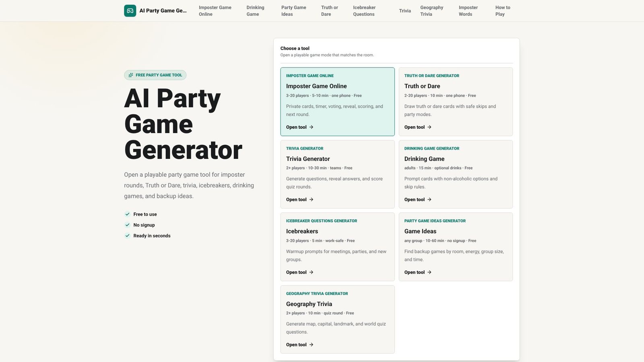Screen dimensions: 644x362
Task: Open How to Play nav item
Action: [x=503, y=11]
